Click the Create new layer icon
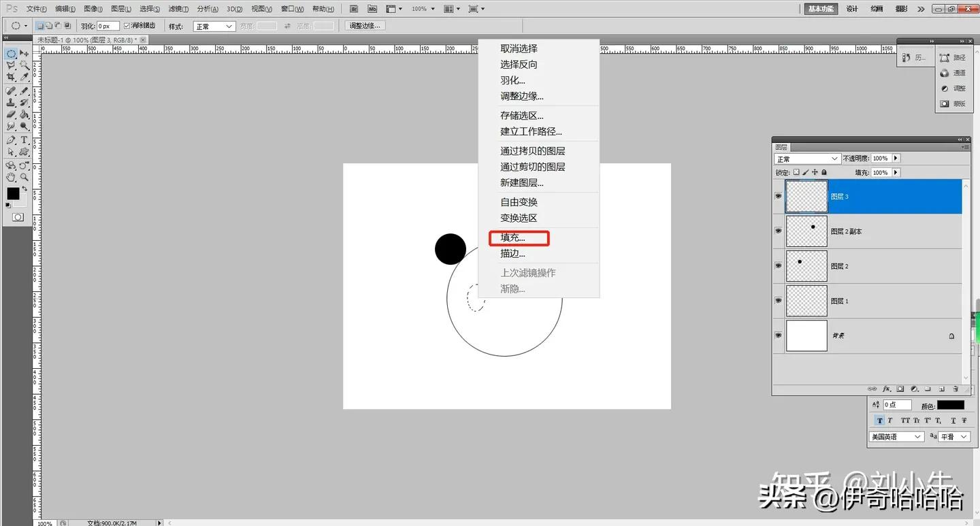 (942, 389)
